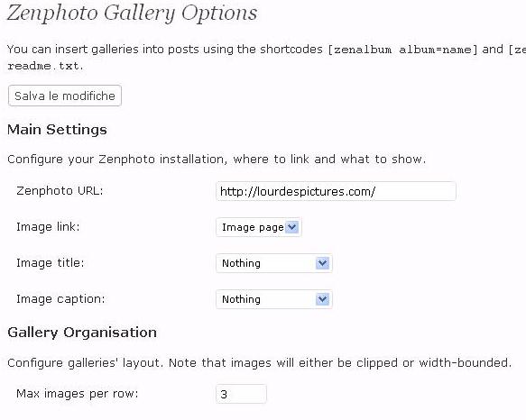Click the zenalbum album=name shortcode text
The height and width of the screenshot is (420, 526).
pyautogui.click(x=402, y=50)
